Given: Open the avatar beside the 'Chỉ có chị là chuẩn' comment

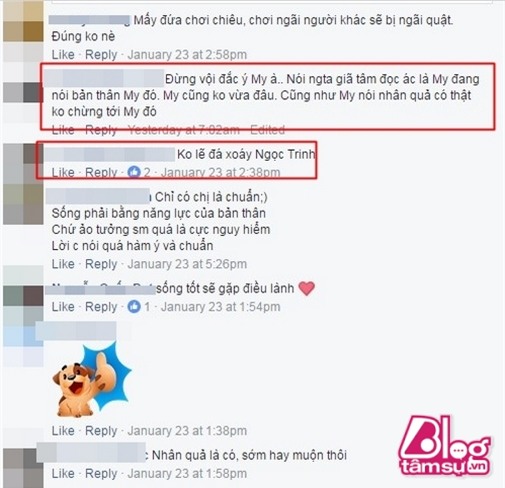Looking at the screenshot, I should [x=23, y=204].
